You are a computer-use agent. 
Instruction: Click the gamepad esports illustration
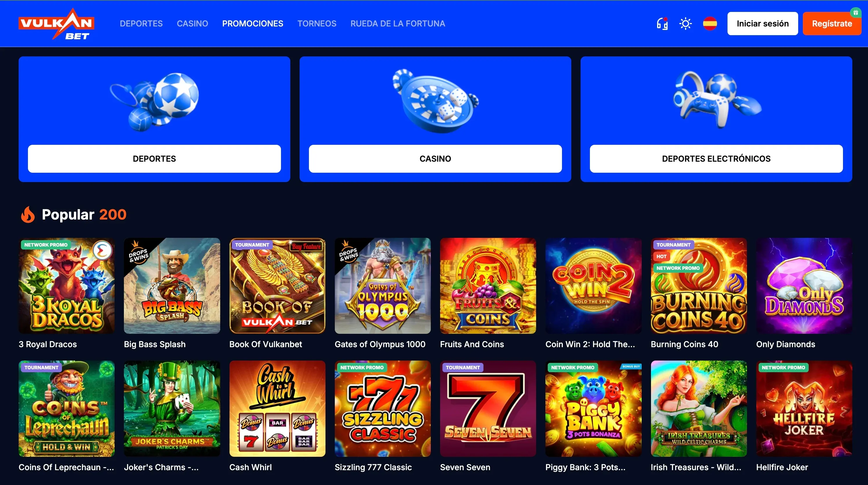point(716,100)
